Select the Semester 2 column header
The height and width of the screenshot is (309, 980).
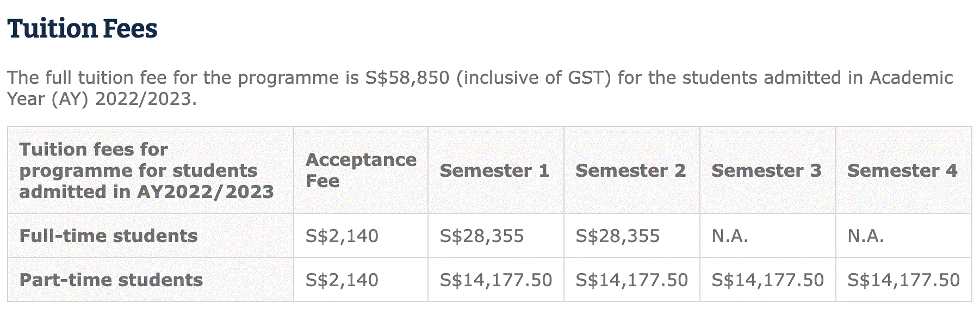(x=630, y=170)
